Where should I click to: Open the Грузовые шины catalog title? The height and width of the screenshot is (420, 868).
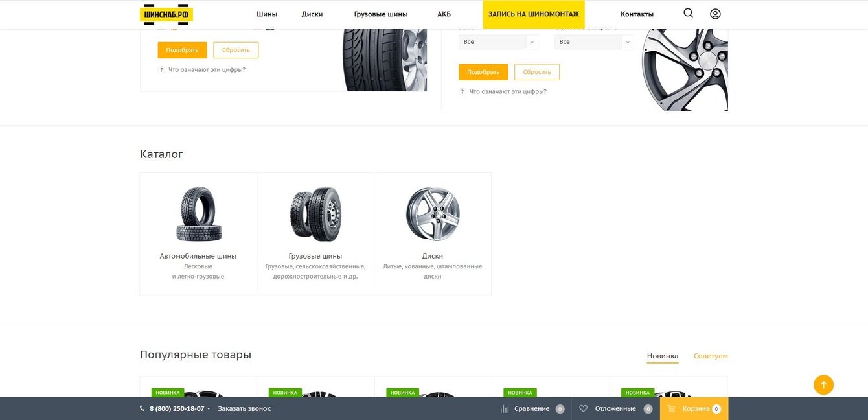point(315,256)
